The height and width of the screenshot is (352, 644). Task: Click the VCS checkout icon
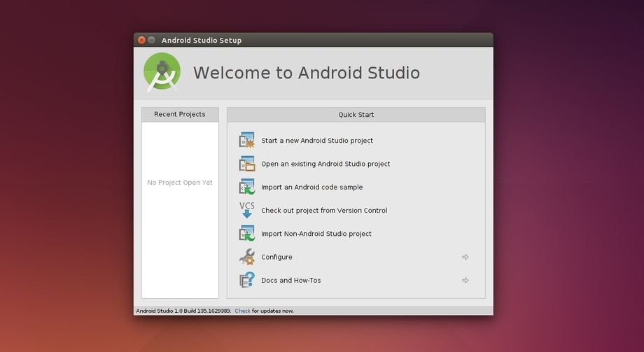coord(247,210)
